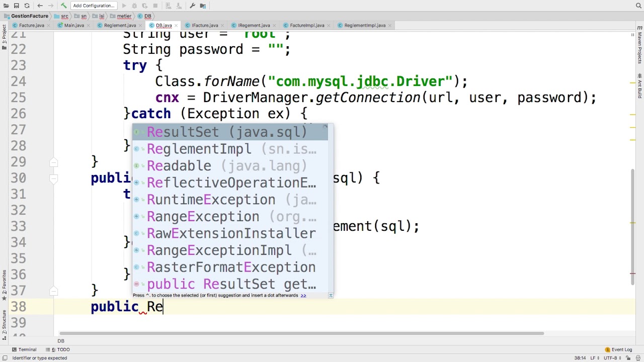Click the sn breadcrumb folder

coord(82,16)
